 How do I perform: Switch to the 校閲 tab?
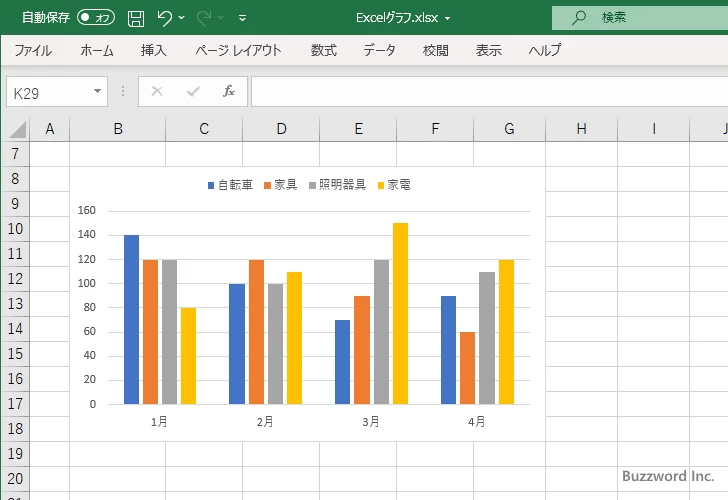pos(436,50)
